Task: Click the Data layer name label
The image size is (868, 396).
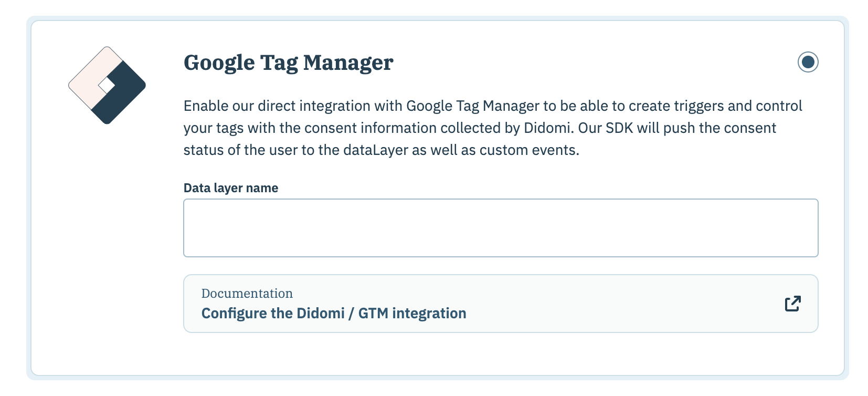Action: point(231,188)
